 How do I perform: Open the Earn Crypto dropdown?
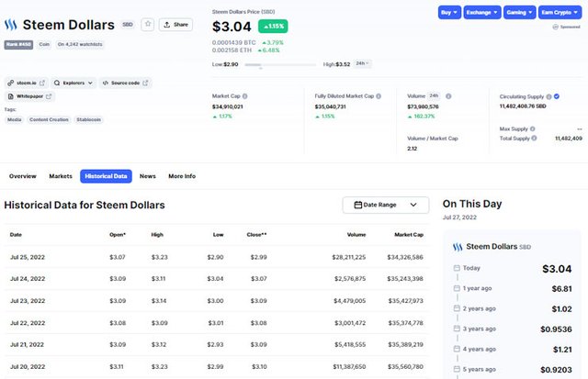[x=560, y=12]
